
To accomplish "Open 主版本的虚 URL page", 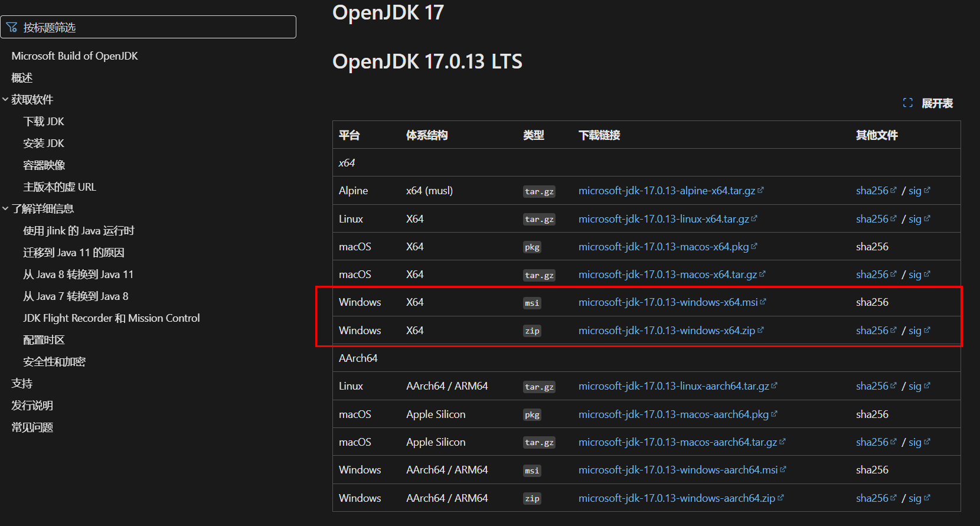I will point(60,187).
